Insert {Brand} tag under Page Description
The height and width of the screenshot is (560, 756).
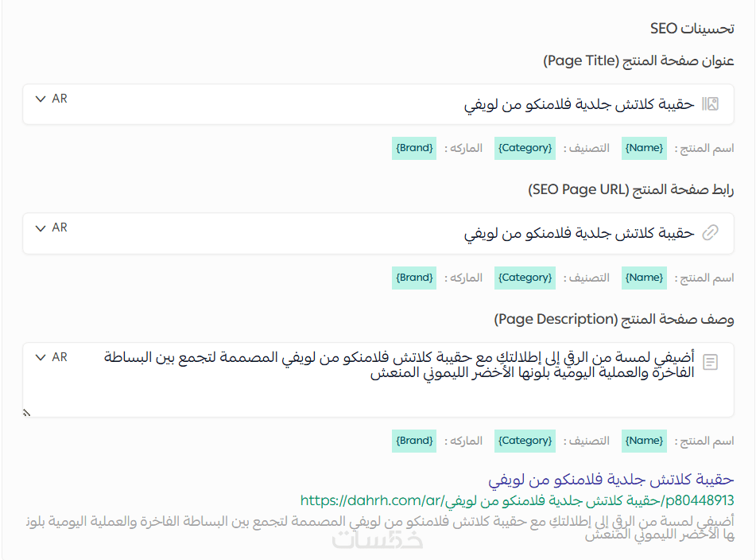click(x=414, y=441)
